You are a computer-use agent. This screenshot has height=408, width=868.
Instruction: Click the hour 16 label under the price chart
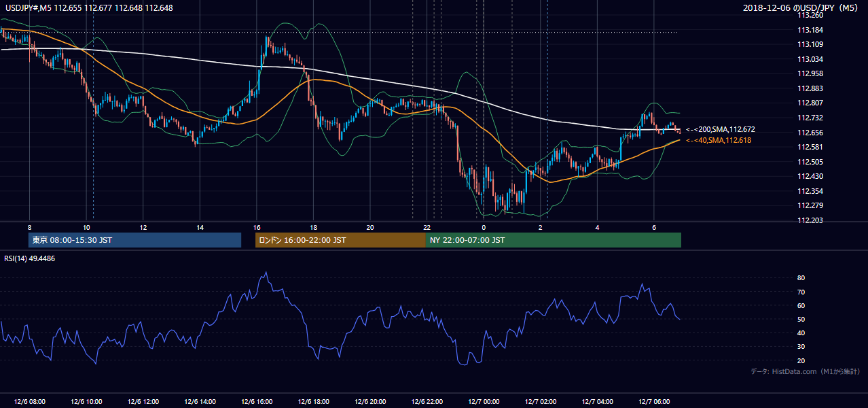click(x=257, y=227)
